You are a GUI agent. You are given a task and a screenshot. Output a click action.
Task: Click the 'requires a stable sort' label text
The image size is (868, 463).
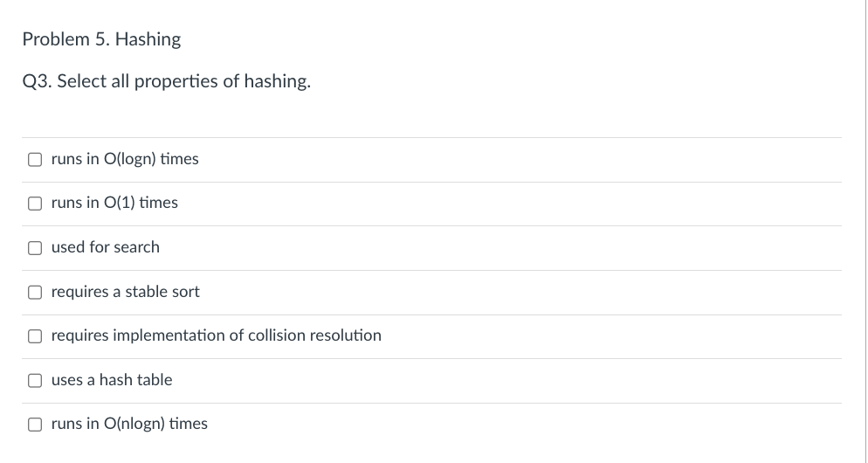tap(125, 291)
